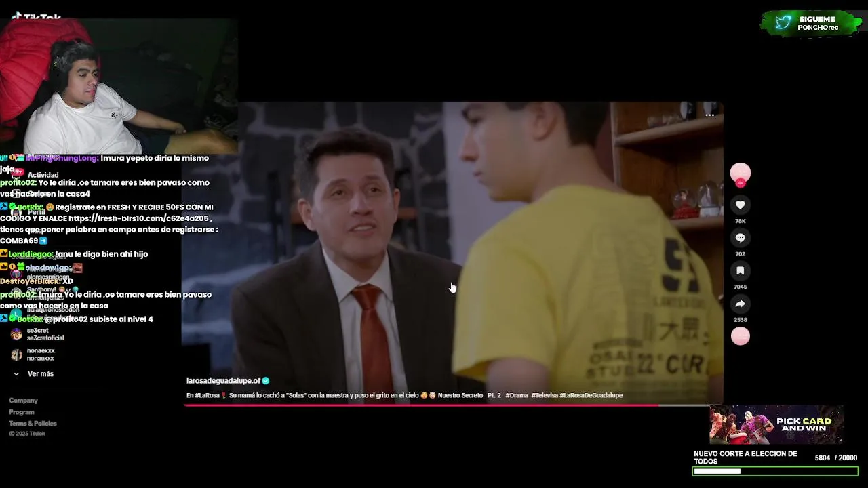Open the Program footer link
Screen dimensions: 868x488
22,412
